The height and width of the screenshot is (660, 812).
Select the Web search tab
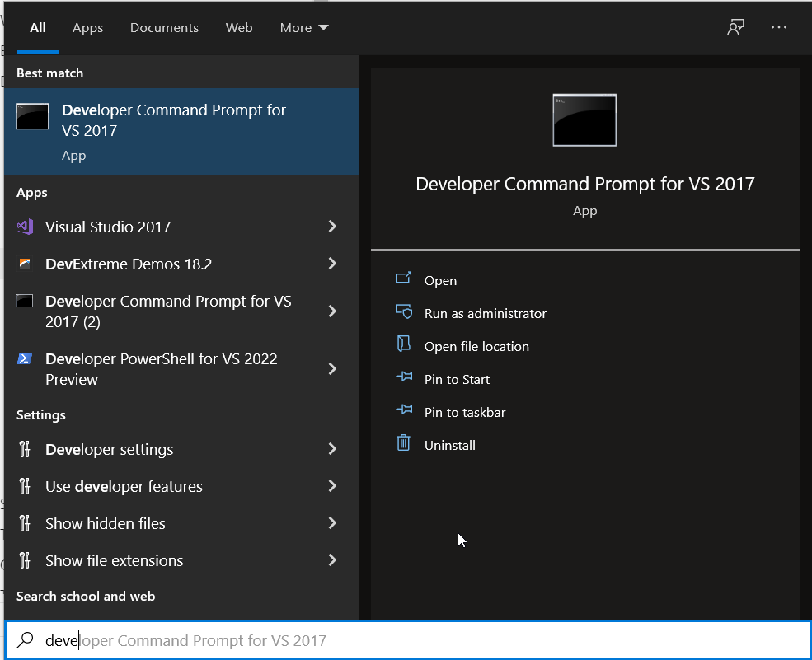239,27
